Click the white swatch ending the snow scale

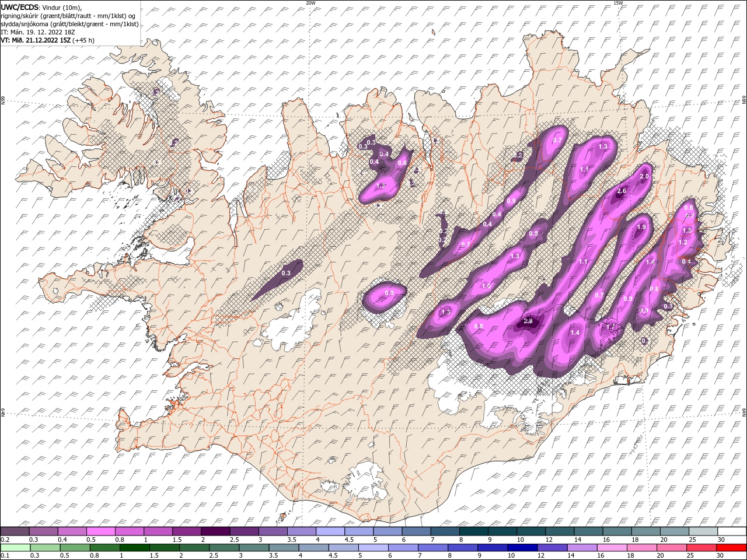pyautogui.click(x=731, y=531)
